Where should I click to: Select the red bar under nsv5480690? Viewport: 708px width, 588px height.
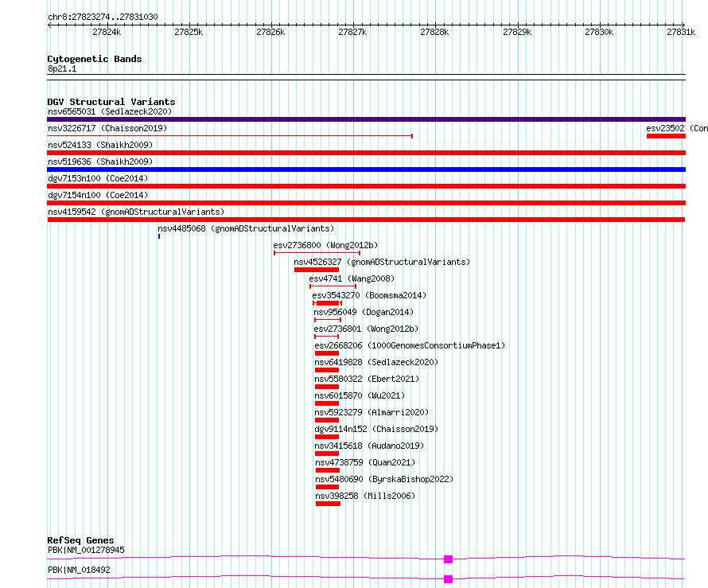coord(328,487)
